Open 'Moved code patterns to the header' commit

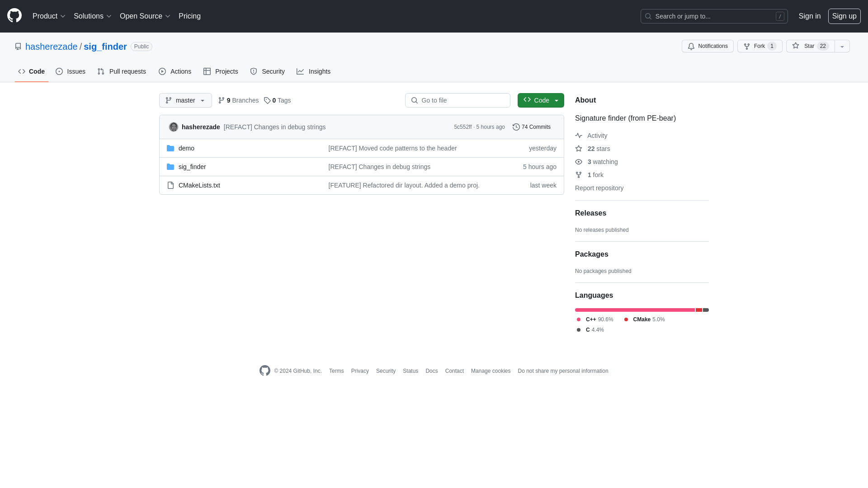(x=392, y=148)
